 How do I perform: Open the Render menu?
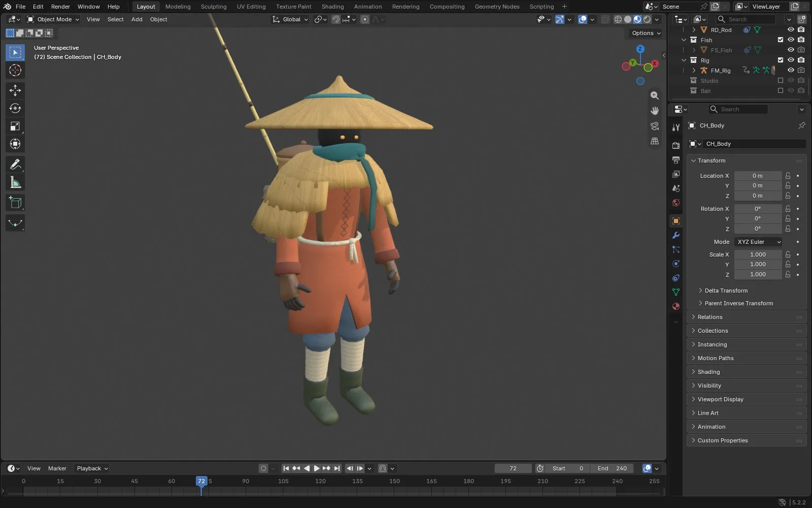click(60, 7)
